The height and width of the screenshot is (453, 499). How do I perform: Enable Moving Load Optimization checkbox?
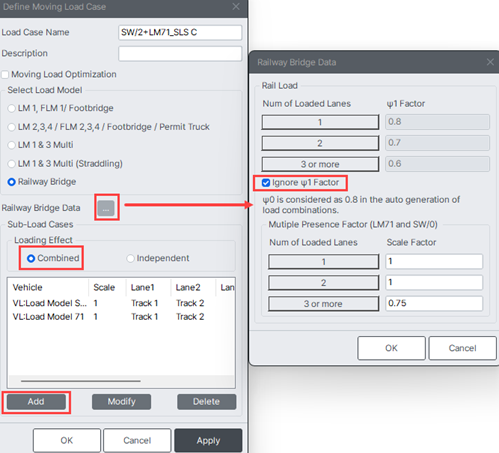point(5,74)
